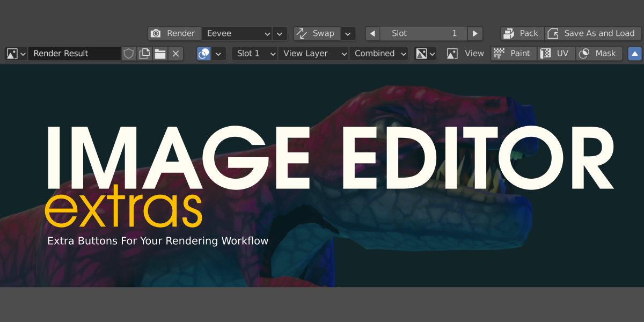Switch to the Mask mode tab

(x=599, y=53)
